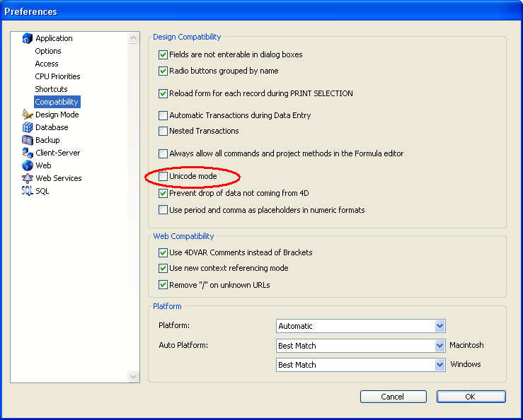Select the SQL icon in sidebar
Image resolution: width=523 pixels, height=420 pixels.
[28, 191]
